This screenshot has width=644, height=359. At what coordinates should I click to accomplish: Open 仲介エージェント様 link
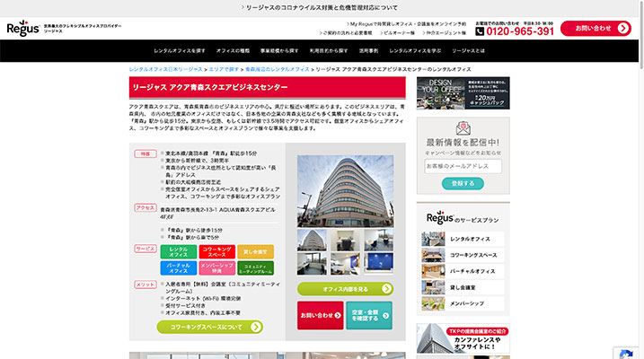click(444, 33)
